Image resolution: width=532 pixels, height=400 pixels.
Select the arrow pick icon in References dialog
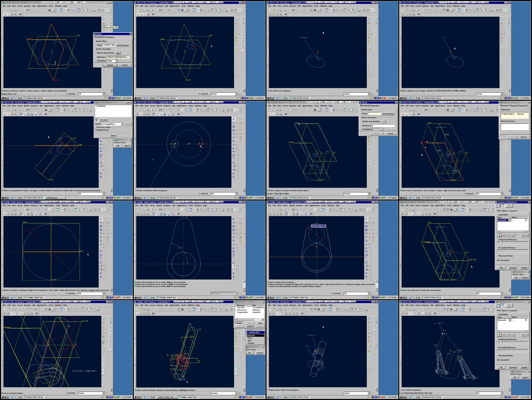click(x=97, y=120)
